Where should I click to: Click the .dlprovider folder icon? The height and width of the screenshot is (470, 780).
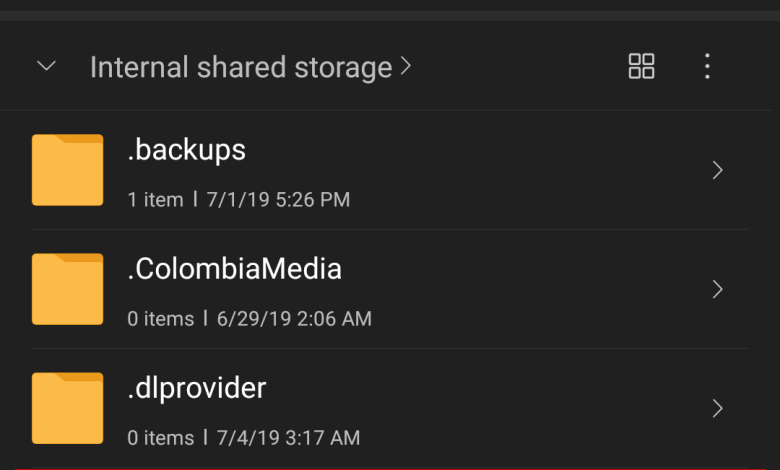coord(67,408)
